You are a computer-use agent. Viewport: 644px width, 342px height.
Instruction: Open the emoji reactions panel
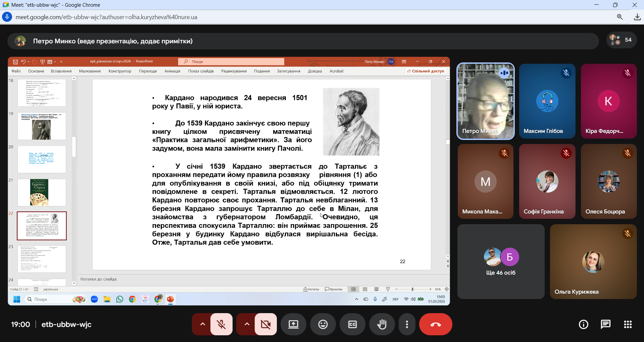323,324
